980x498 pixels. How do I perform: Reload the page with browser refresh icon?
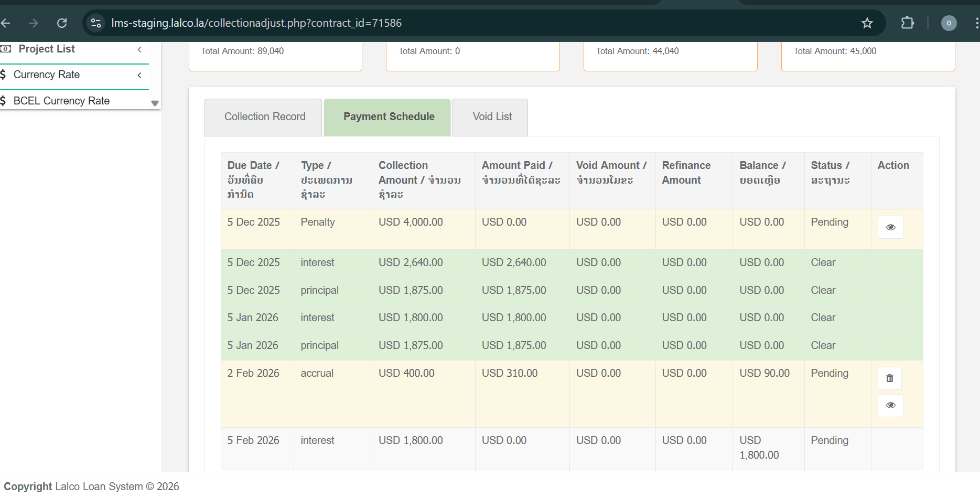click(x=62, y=23)
